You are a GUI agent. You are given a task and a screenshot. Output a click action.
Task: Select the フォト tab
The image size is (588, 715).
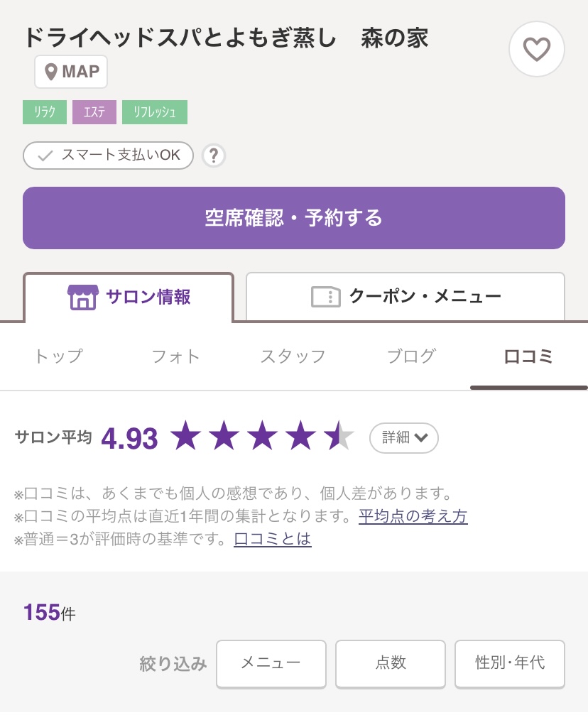click(176, 356)
